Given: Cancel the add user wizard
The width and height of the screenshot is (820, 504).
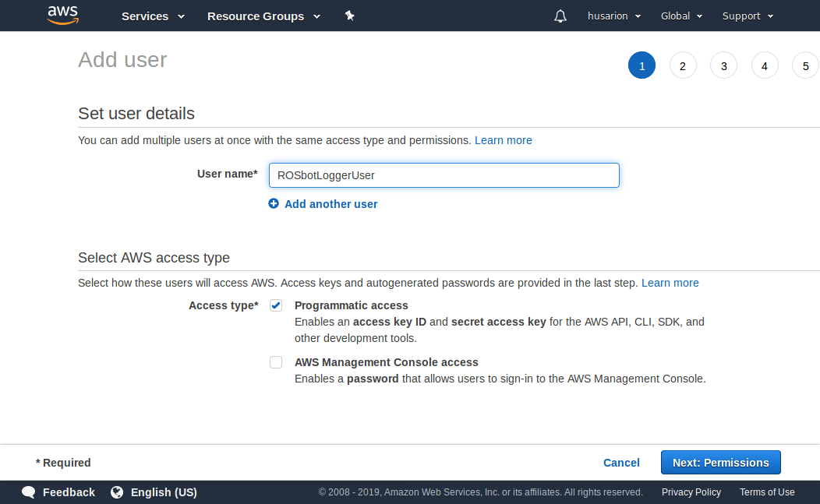Looking at the screenshot, I should pos(621,463).
